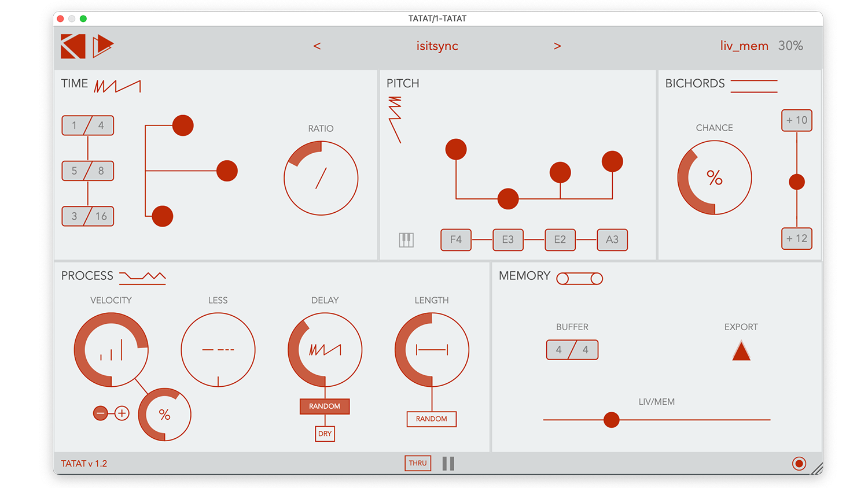Click the VELOCITY knob with bars icon
The height and width of the screenshot is (488, 868).
pos(111,350)
